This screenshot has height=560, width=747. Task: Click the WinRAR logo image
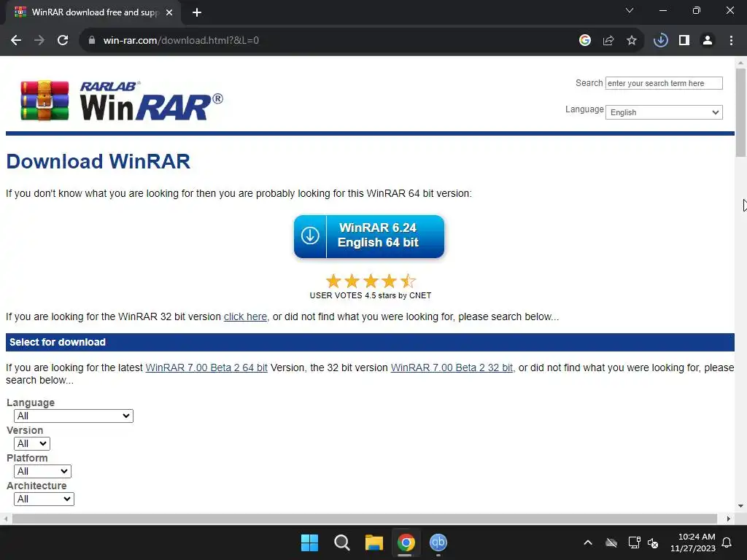click(x=122, y=101)
